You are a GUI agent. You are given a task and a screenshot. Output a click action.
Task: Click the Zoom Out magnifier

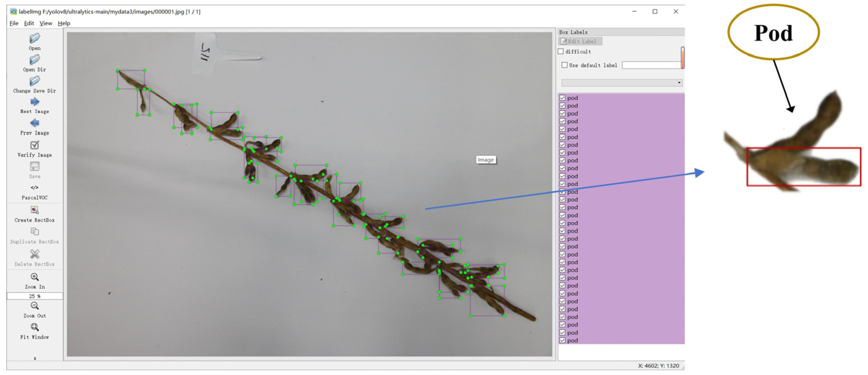[34, 306]
